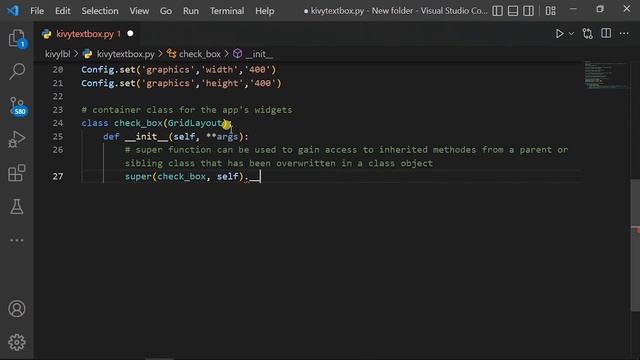Image resolution: width=640 pixels, height=360 pixels.
Task: Open Manage settings gear
Action: click(x=17, y=342)
